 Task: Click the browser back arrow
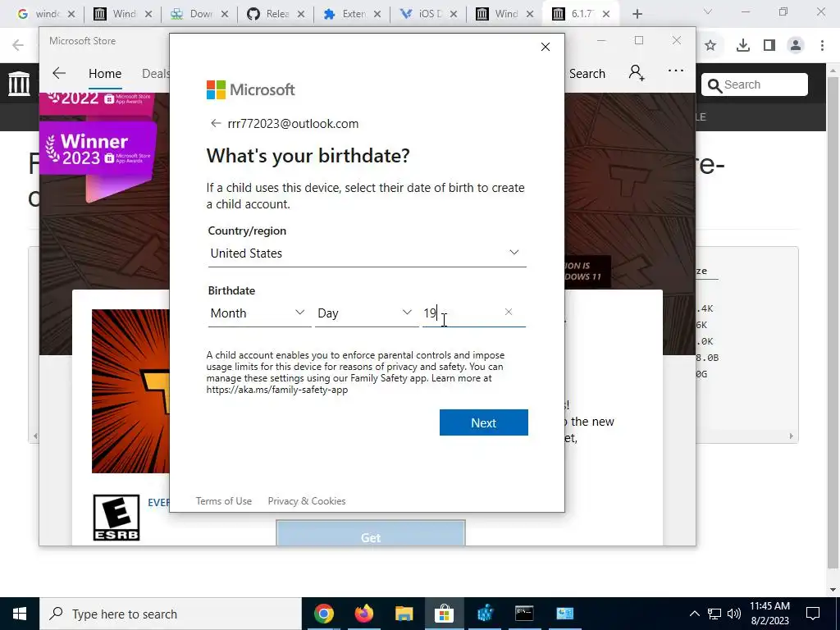coord(18,45)
